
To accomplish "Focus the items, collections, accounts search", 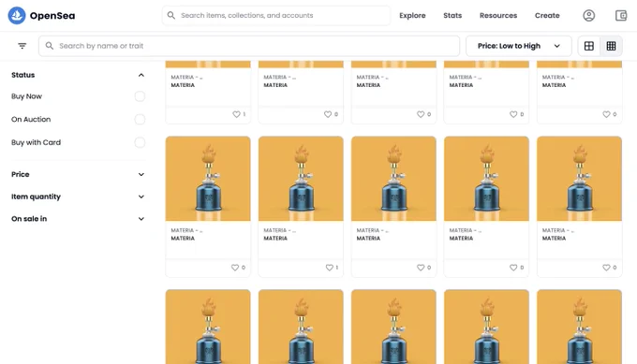I will click(x=276, y=15).
